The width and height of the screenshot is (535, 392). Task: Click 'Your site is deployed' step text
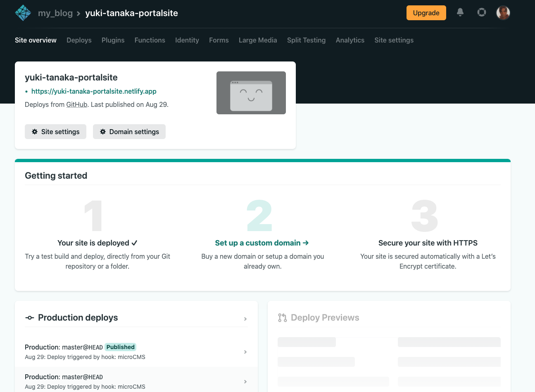pos(97,243)
